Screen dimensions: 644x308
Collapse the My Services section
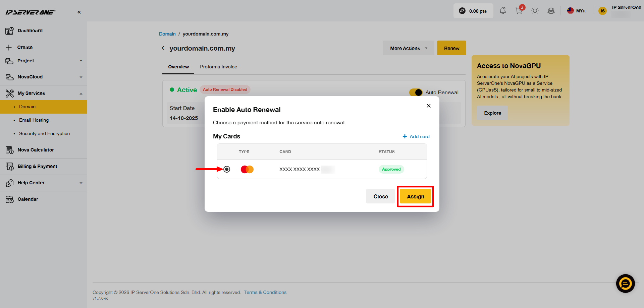tap(44, 93)
